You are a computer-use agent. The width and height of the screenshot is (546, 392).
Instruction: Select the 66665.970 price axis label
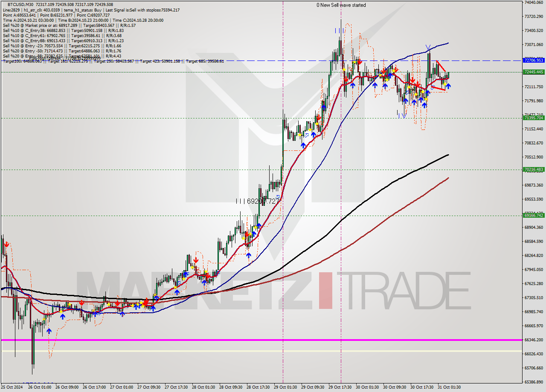[x=534, y=326]
